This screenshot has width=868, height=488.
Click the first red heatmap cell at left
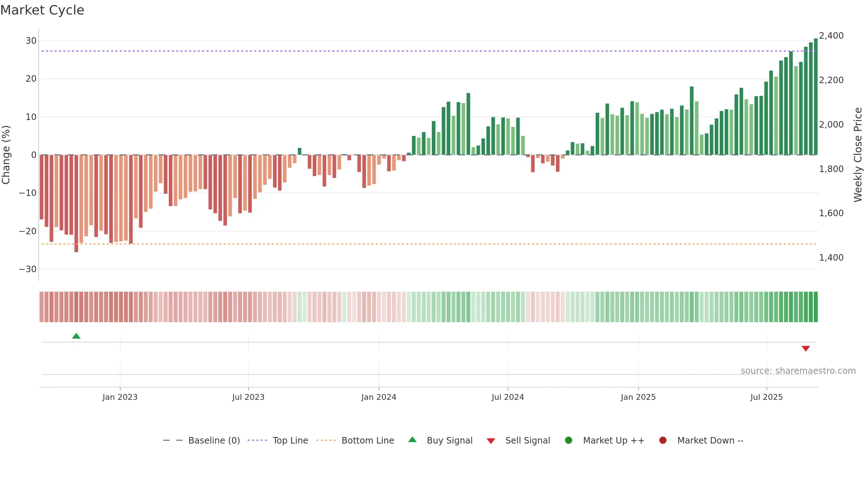(42, 307)
